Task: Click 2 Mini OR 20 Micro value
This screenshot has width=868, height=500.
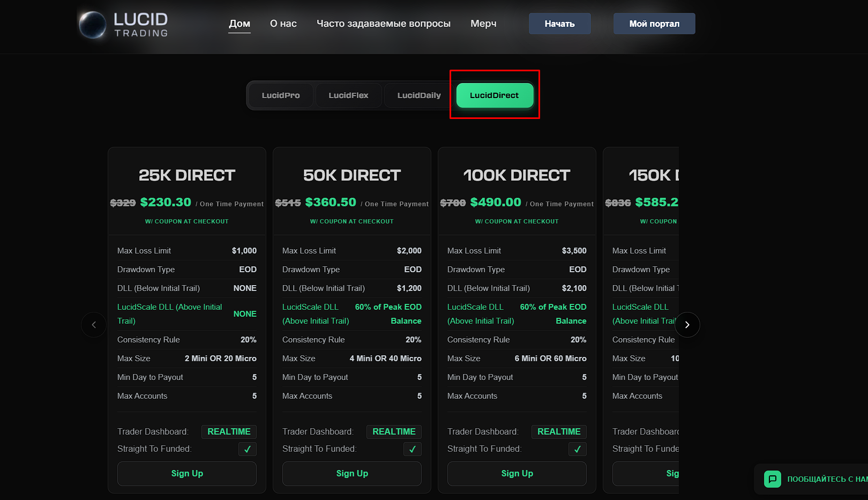Action: pos(221,359)
